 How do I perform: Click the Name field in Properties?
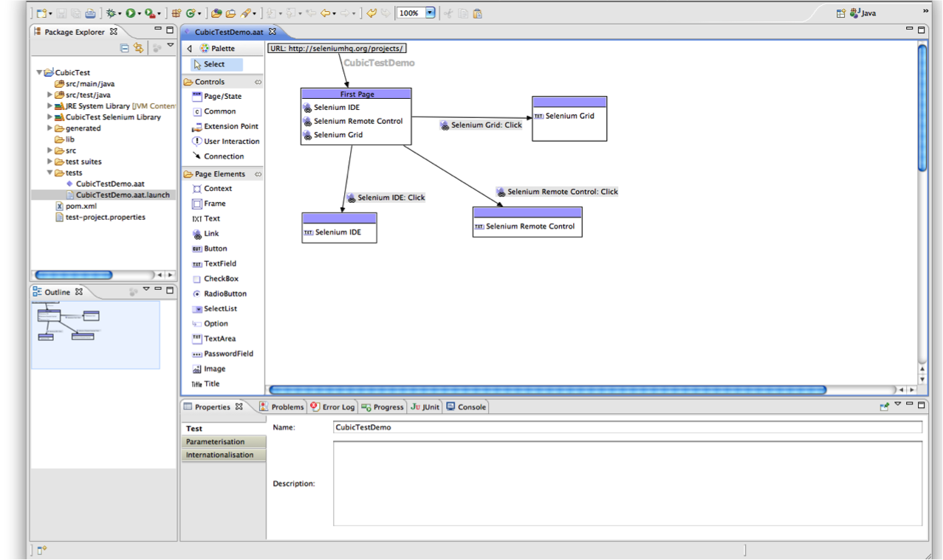coord(628,427)
